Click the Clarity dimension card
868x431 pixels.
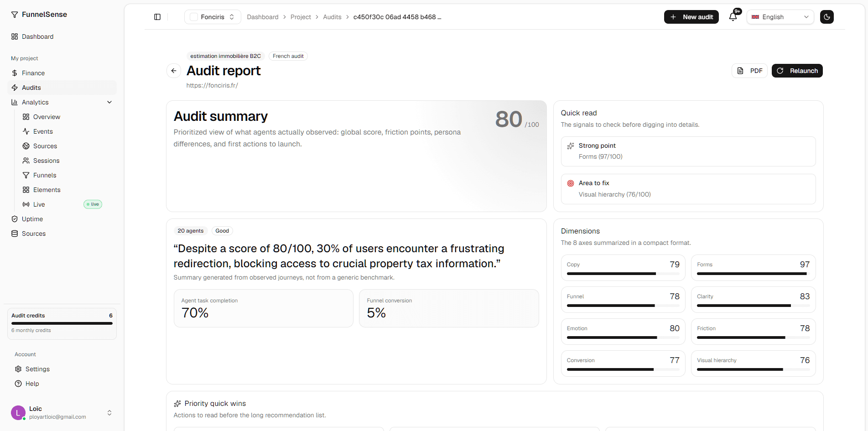[x=754, y=300]
